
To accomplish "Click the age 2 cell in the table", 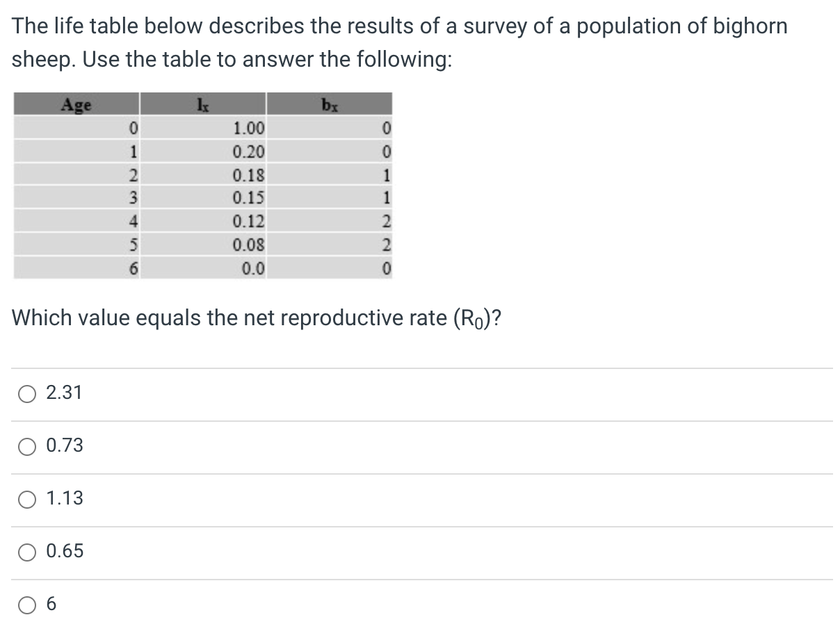I will [x=135, y=174].
